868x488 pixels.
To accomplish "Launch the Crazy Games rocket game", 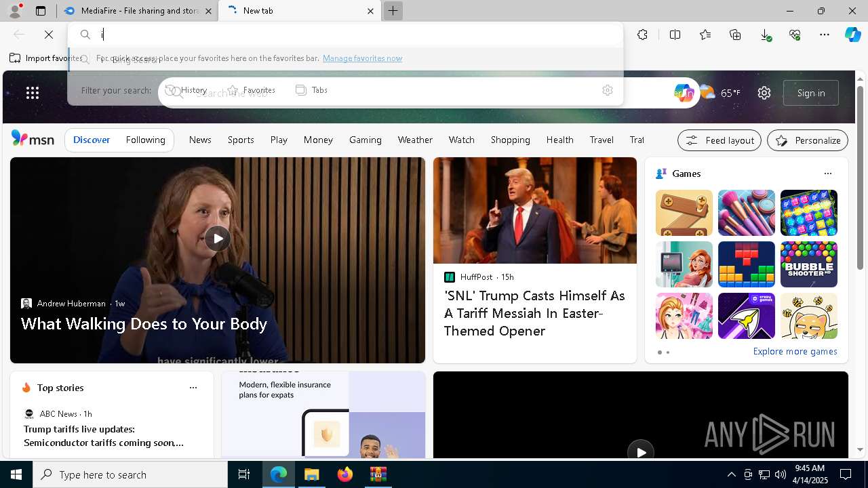I will click(747, 316).
